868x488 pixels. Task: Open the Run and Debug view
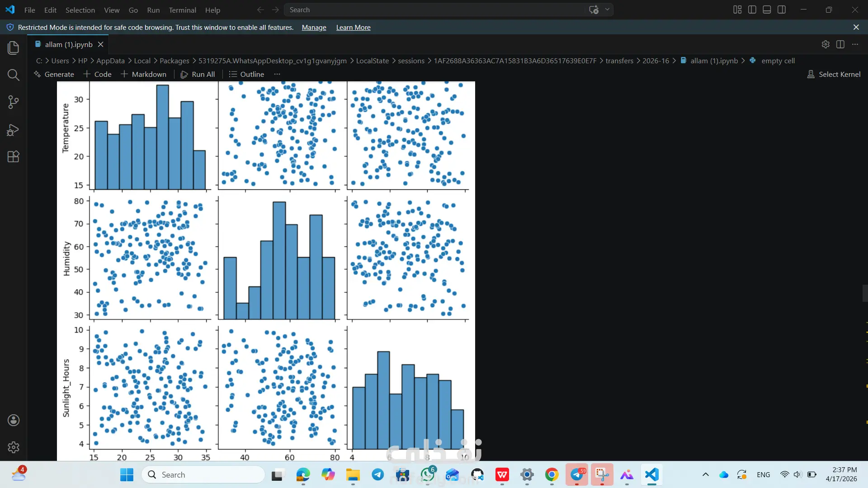coord(14,130)
